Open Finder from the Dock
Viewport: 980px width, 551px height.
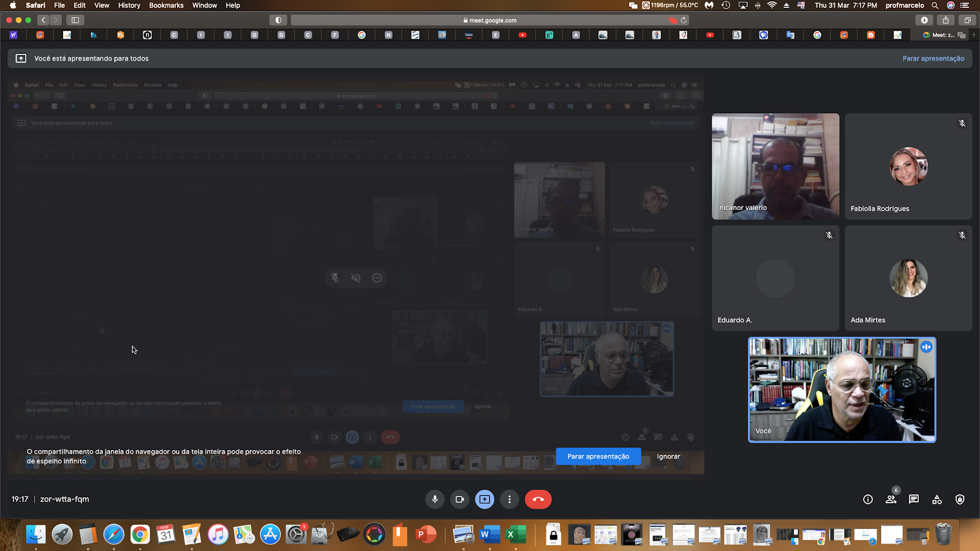(x=36, y=534)
